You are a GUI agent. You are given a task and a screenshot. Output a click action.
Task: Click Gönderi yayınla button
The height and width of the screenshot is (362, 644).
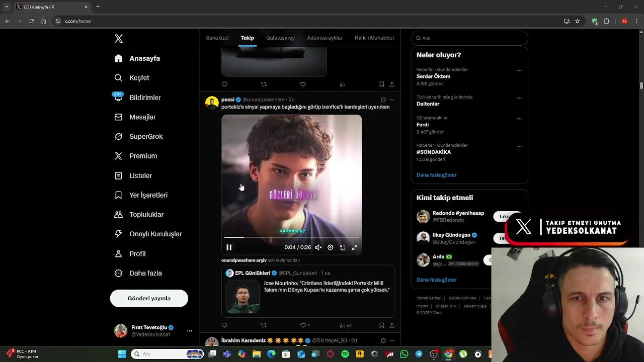pos(149,298)
